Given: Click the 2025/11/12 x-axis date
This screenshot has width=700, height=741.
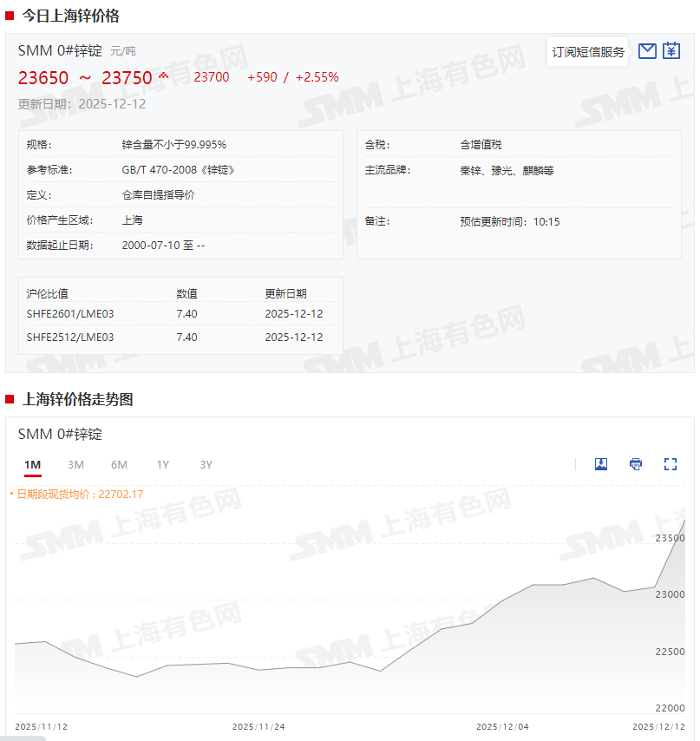Looking at the screenshot, I should (x=41, y=727).
